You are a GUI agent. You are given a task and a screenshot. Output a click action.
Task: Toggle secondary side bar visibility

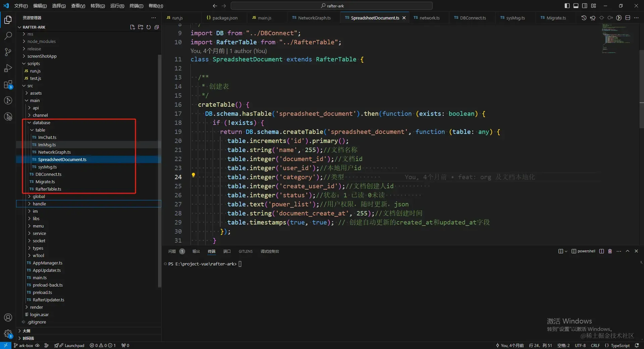(585, 6)
